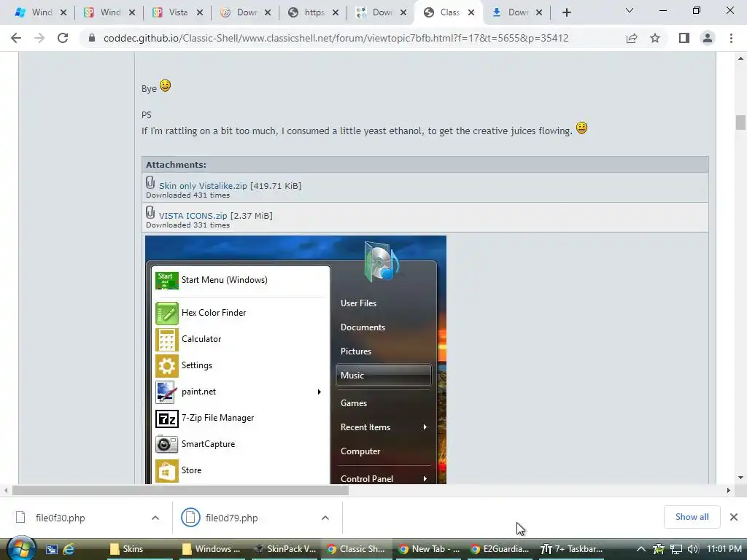Image resolution: width=747 pixels, height=560 pixels.
Task: Click the Attachments: header text
Action: [x=176, y=165]
